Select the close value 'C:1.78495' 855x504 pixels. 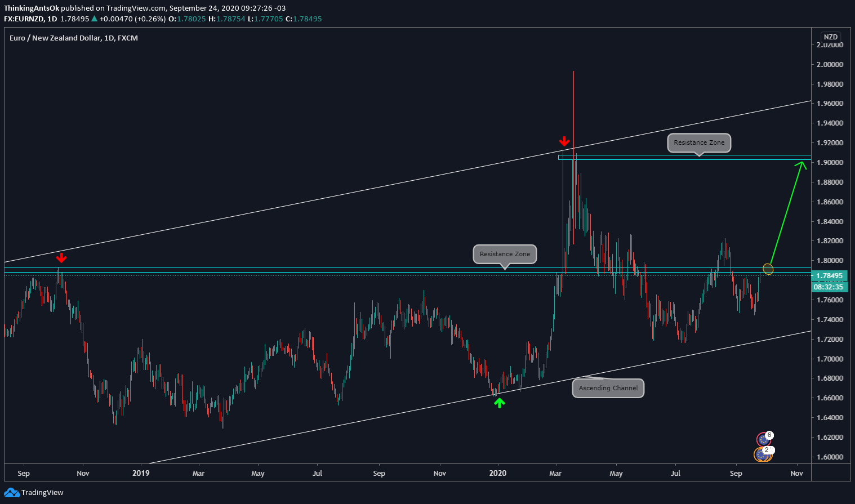pyautogui.click(x=304, y=19)
